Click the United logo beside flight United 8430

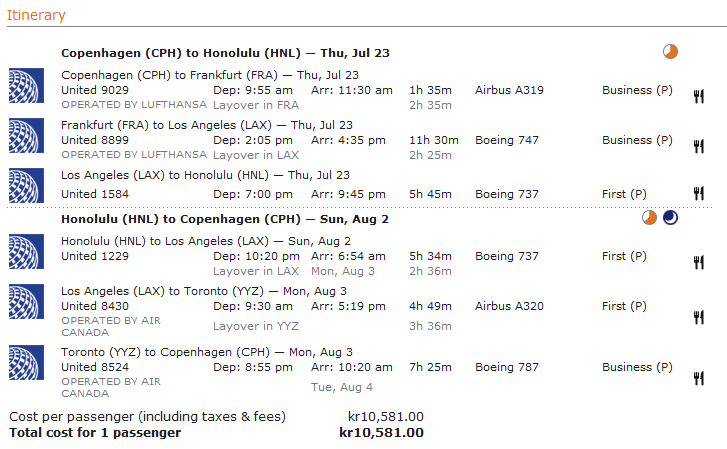tap(26, 301)
